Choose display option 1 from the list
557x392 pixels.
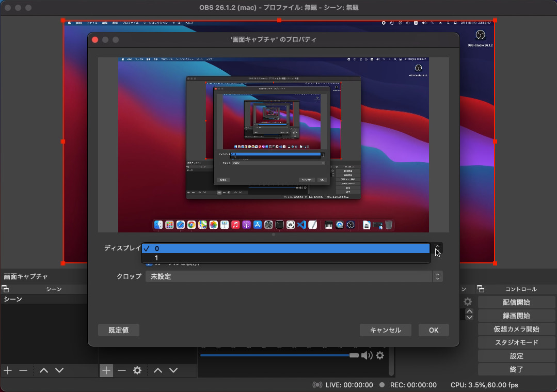point(285,258)
